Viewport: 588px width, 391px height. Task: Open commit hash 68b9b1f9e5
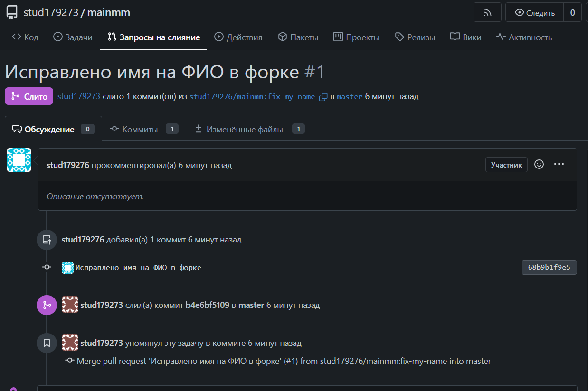[549, 268]
